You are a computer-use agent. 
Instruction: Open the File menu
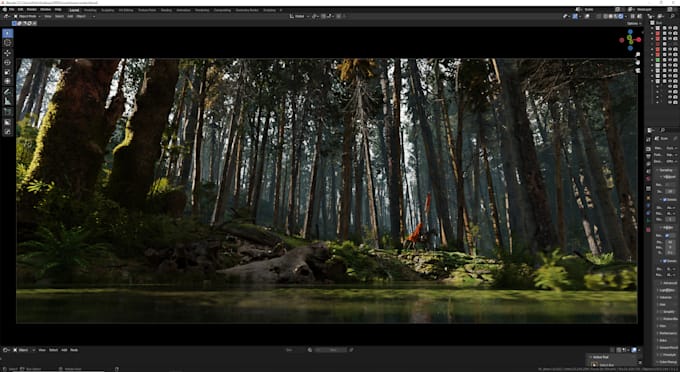11,10
